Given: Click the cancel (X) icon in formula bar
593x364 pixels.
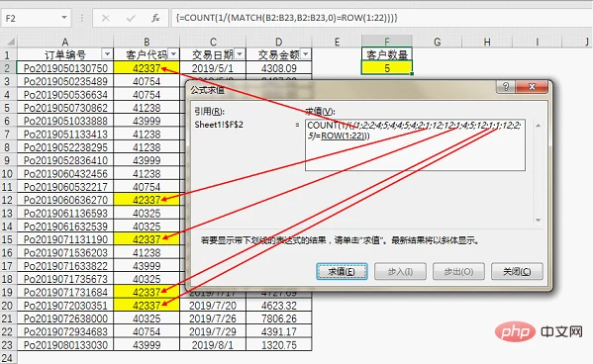Looking at the screenshot, I should coord(106,18).
